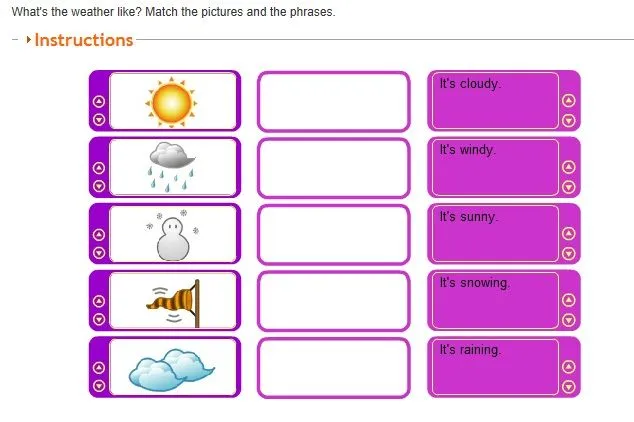Select the "It's snowing." phrase card
Image resolution: width=634 pixels, height=422 pixels.
[x=495, y=300]
